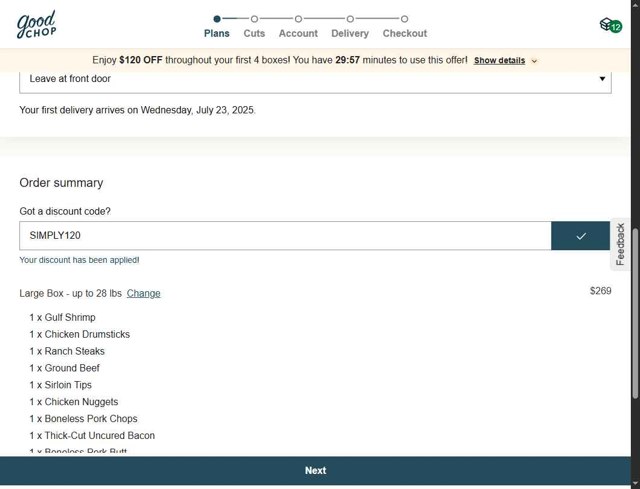
Task: Select the '1 x Chicken Drumsticks' line
Action: pyautogui.click(x=80, y=334)
